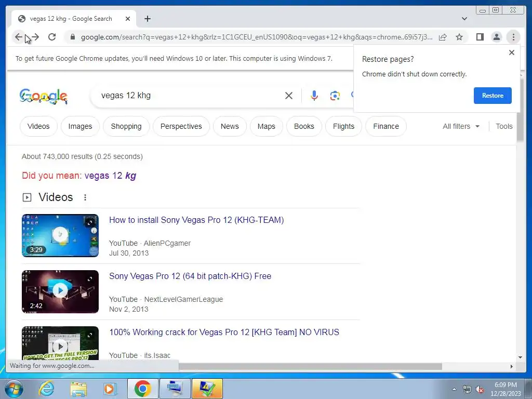The width and height of the screenshot is (532, 399).
Task: Open 'How to install Sony Vegas Pro 12' link
Action: tap(196, 220)
